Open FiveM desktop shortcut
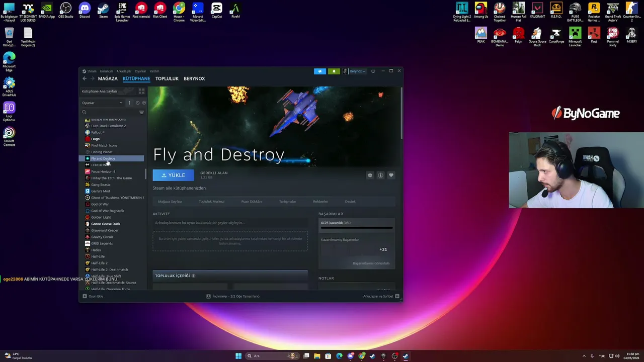Image resolution: width=644 pixels, height=362 pixels. pyautogui.click(x=235, y=10)
